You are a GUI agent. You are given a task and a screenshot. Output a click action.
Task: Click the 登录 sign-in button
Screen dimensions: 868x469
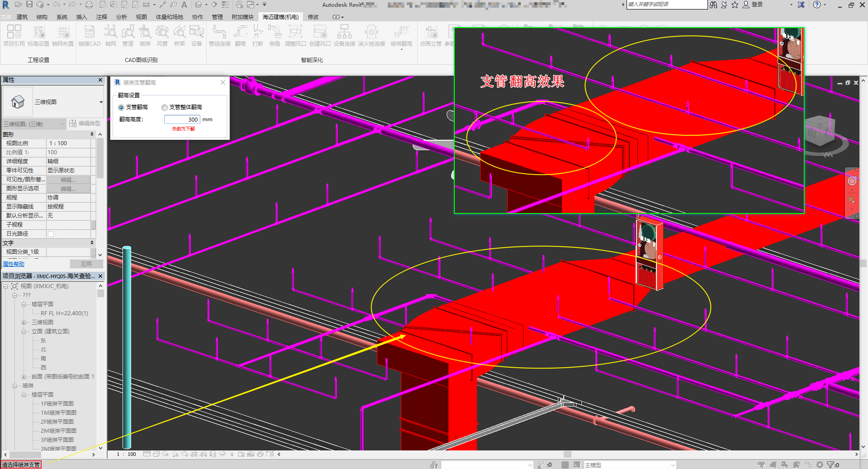[753, 5]
